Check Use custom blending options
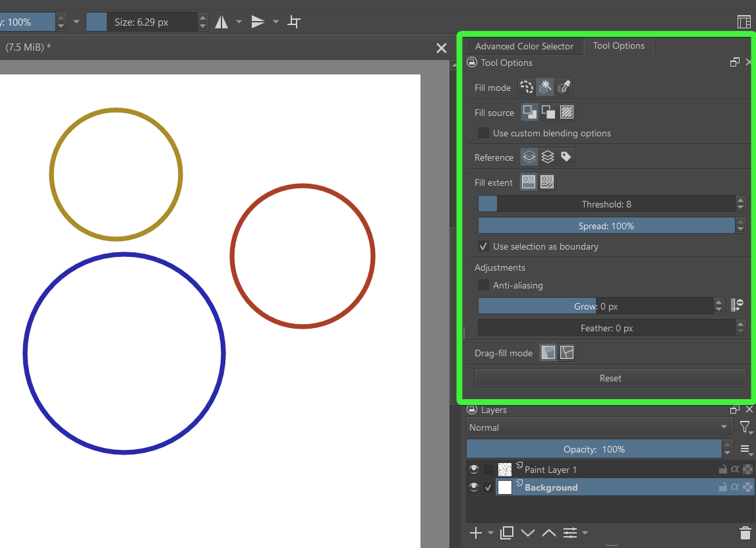756x548 pixels. tap(484, 133)
